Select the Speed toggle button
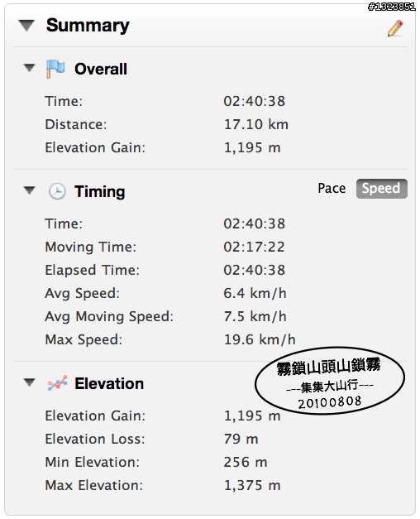This screenshot has height=519, width=420. pos(382,189)
